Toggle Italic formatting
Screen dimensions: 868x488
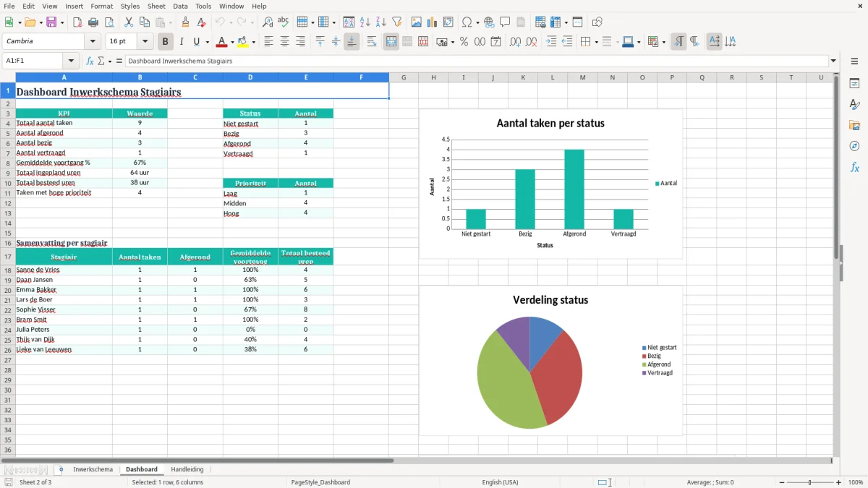[x=181, y=42]
